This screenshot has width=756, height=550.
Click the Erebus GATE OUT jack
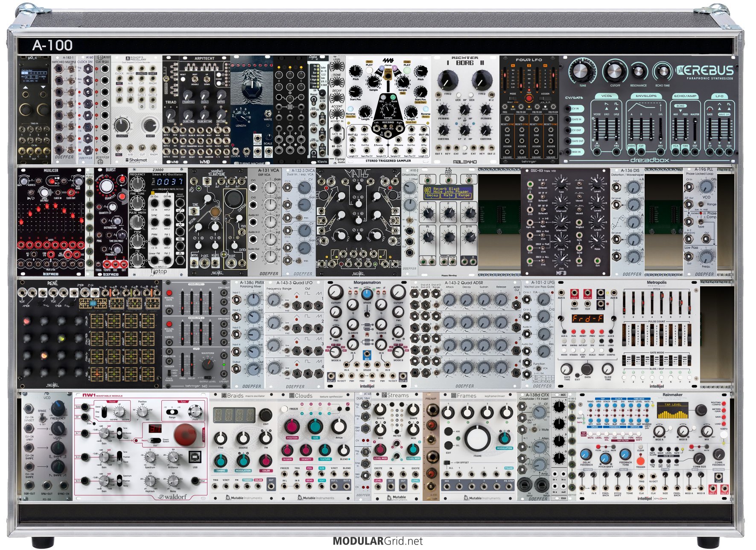[568, 141]
